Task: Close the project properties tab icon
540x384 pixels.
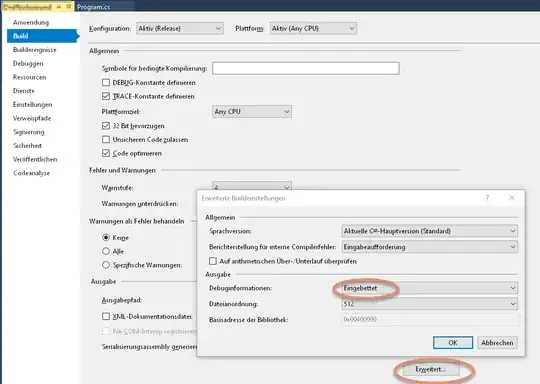Action: [x=69, y=7]
